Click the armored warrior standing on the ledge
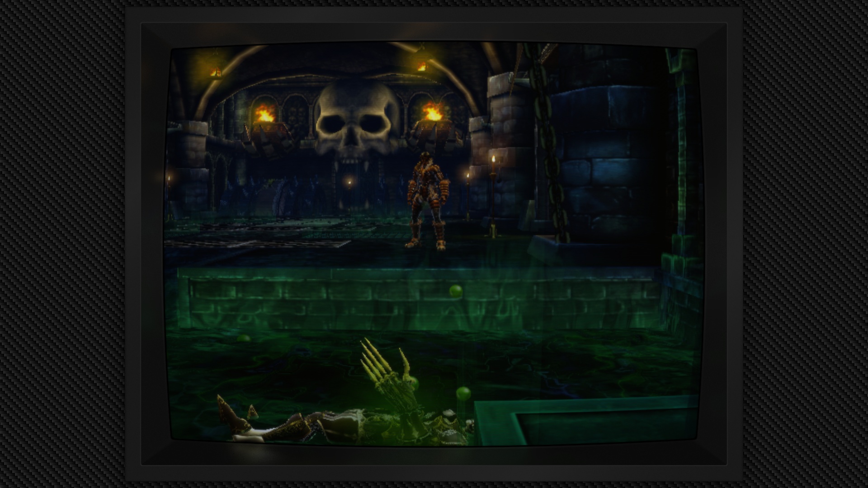Image resolution: width=868 pixels, height=488 pixels. (426, 201)
